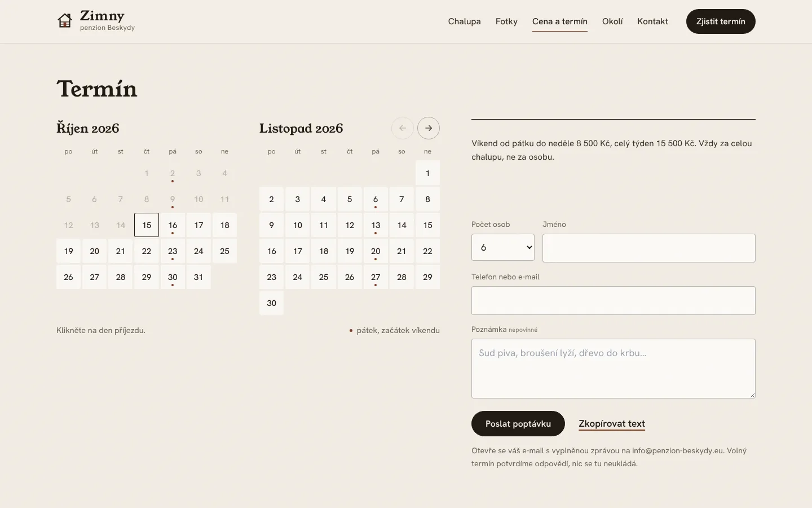Focus the Jméno input field
The width and height of the screenshot is (812, 508).
click(x=649, y=248)
